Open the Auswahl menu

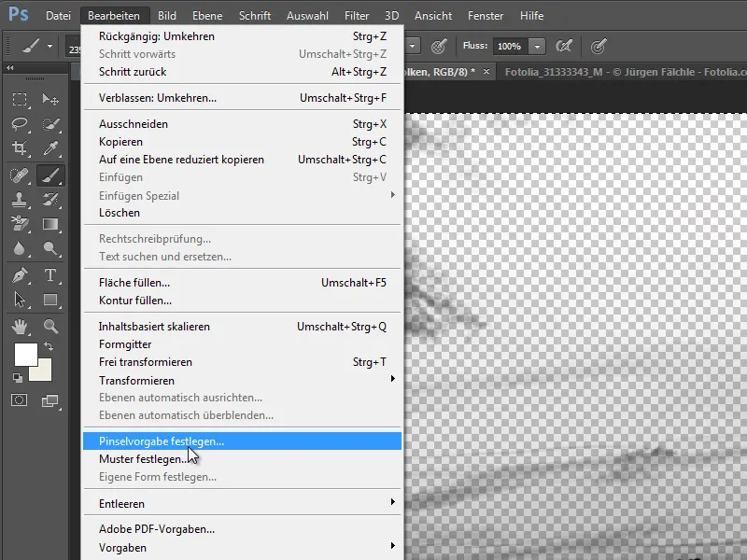point(307,16)
